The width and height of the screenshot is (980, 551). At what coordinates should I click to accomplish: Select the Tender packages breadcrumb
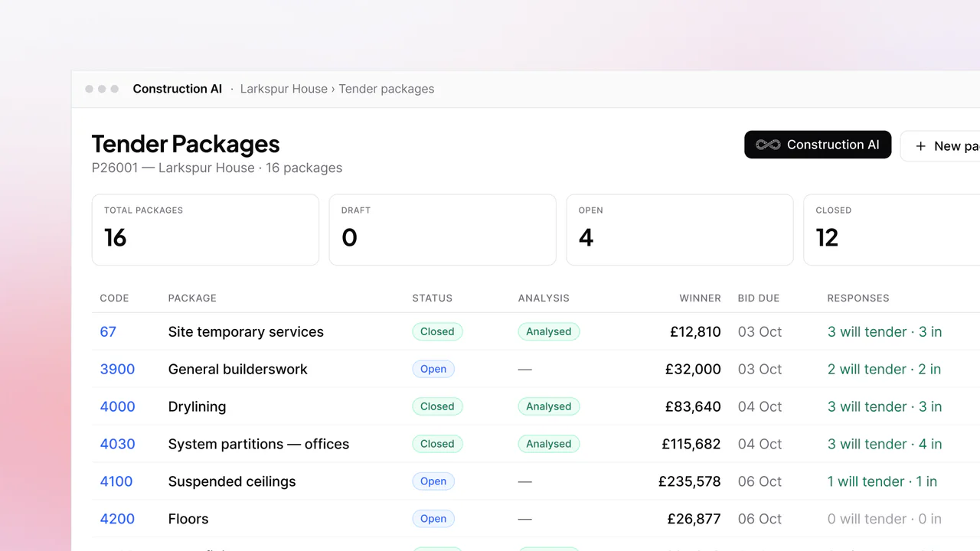pos(387,89)
